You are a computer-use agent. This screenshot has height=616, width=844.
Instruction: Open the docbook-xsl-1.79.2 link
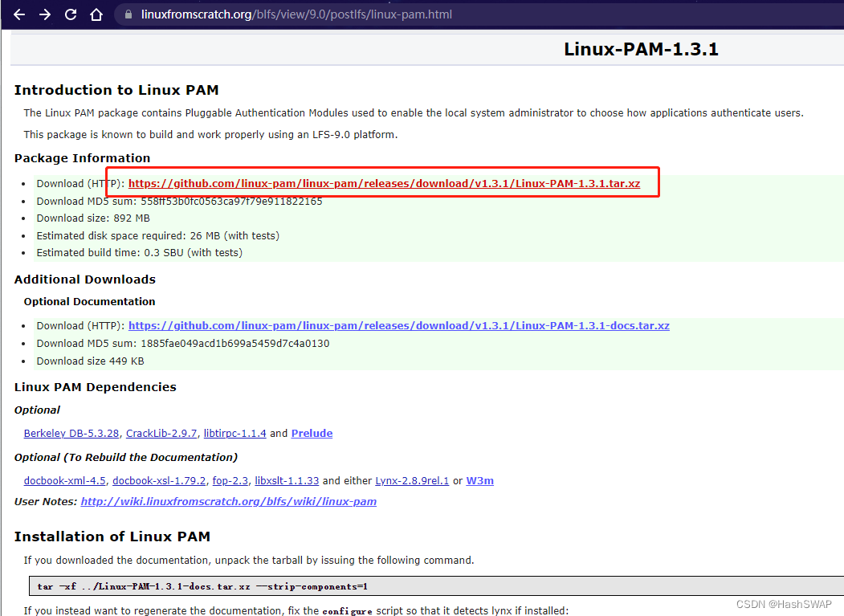(x=159, y=481)
